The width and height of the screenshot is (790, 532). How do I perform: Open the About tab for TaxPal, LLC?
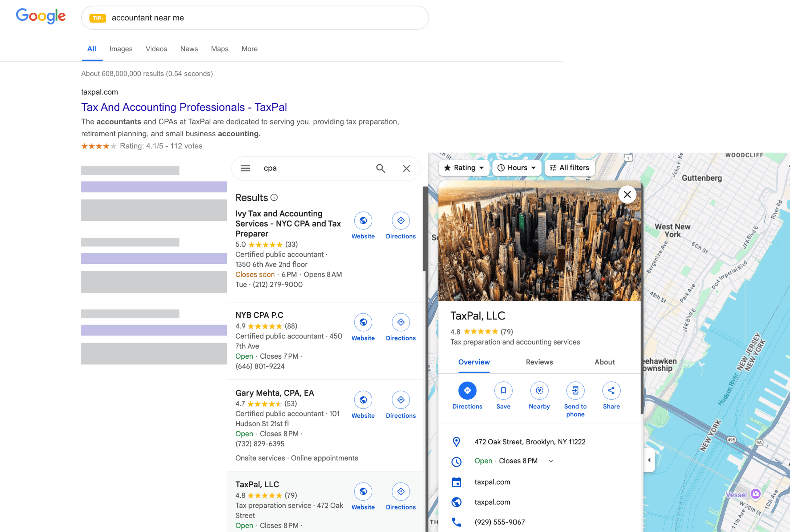[604, 362]
